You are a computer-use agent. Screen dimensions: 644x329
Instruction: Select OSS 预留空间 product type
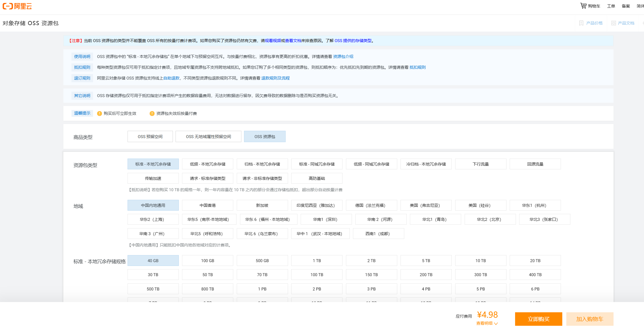coord(150,137)
